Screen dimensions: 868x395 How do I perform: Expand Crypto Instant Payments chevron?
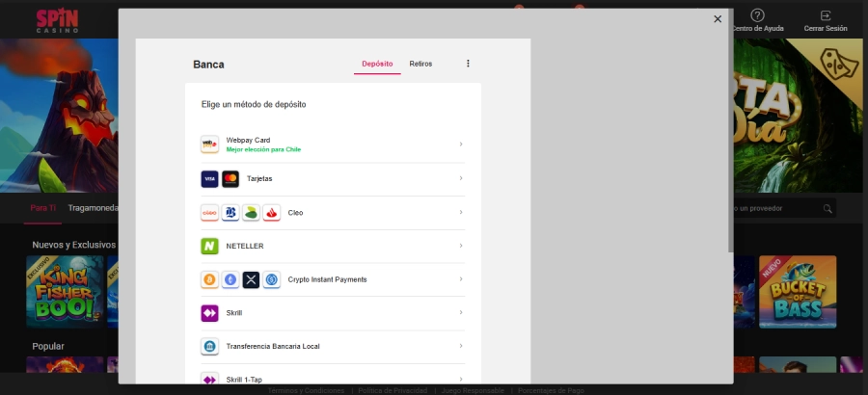click(461, 279)
